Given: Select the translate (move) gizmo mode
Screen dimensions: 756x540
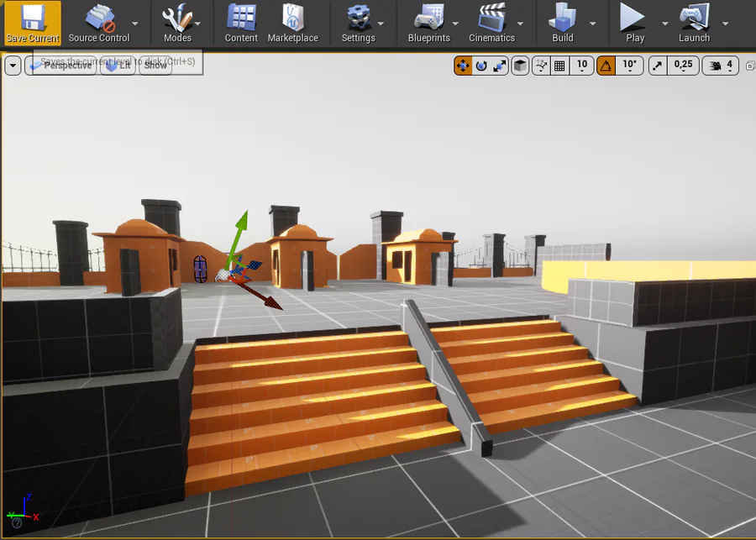Looking at the screenshot, I should [463, 66].
